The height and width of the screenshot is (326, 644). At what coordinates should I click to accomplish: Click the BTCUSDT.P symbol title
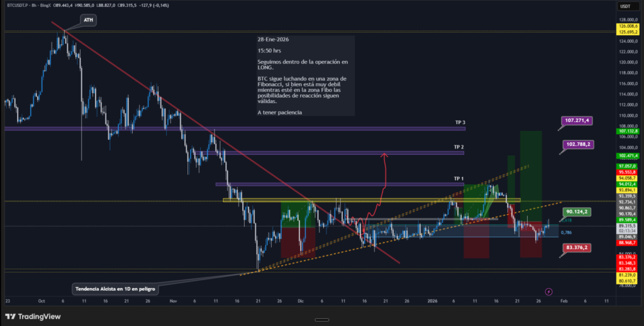click(x=18, y=6)
